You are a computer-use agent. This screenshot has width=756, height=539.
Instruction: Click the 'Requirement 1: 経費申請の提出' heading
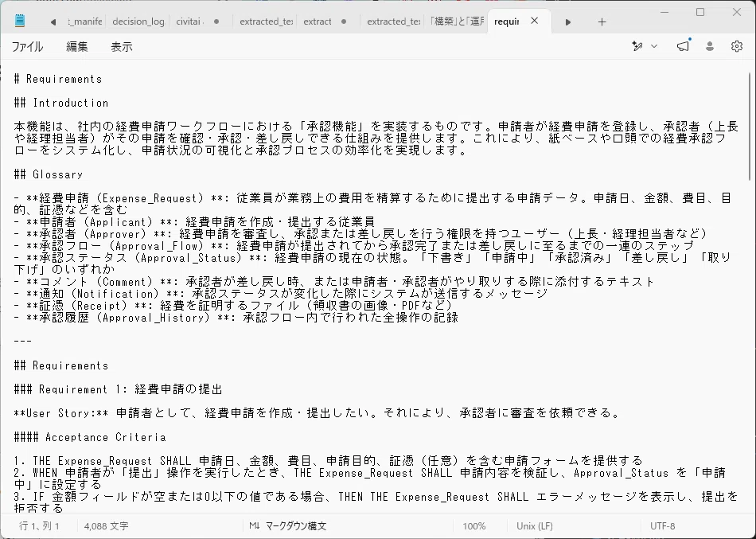118,389
